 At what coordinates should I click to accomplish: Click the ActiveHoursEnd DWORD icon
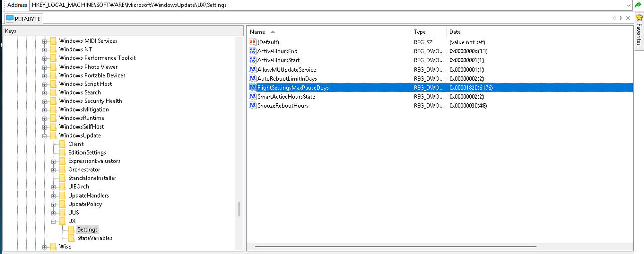click(x=253, y=51)
